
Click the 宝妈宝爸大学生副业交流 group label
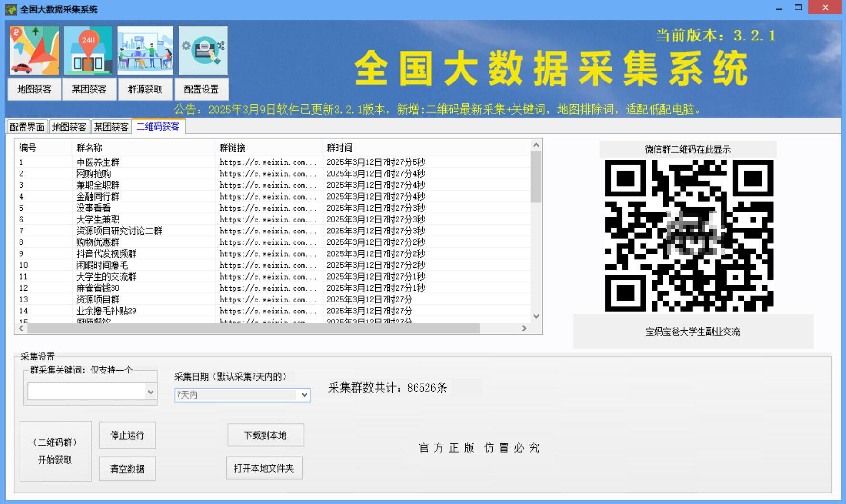(x=693, y=332)
